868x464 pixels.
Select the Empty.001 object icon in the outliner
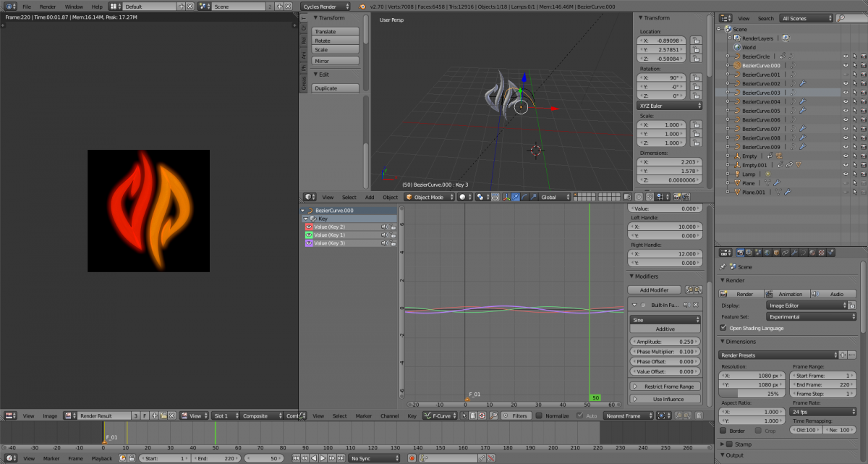(736, 165)
